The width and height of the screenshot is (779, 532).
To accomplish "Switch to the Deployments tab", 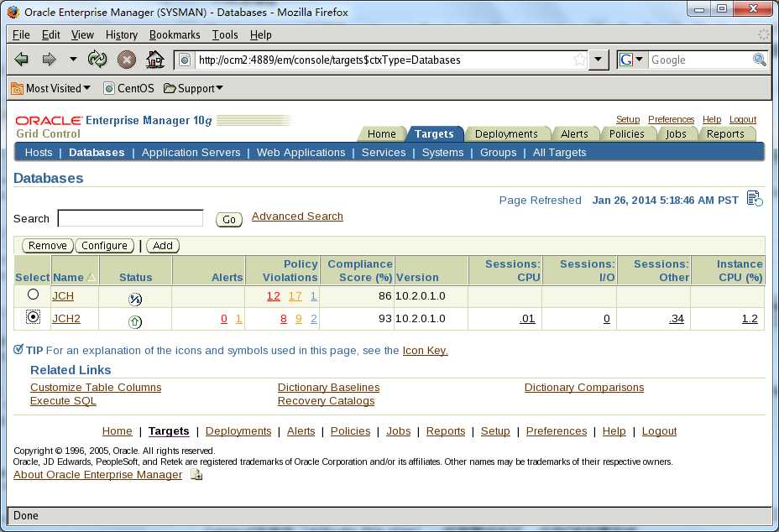I will point(505,134).
